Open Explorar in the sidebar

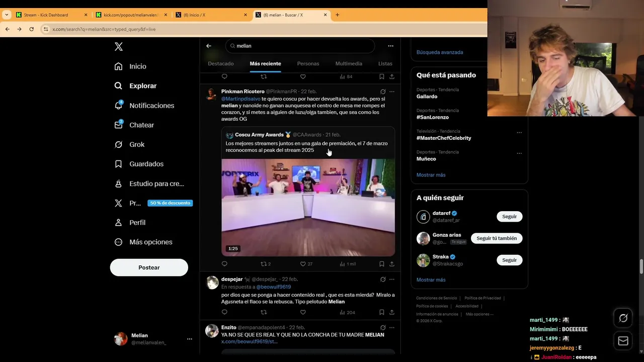[135, 86]
